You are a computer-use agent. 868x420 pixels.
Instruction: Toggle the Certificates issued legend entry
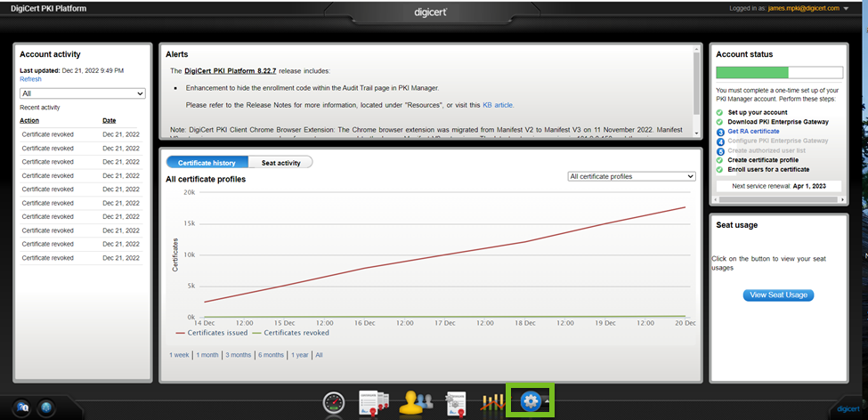coord(211,333)
